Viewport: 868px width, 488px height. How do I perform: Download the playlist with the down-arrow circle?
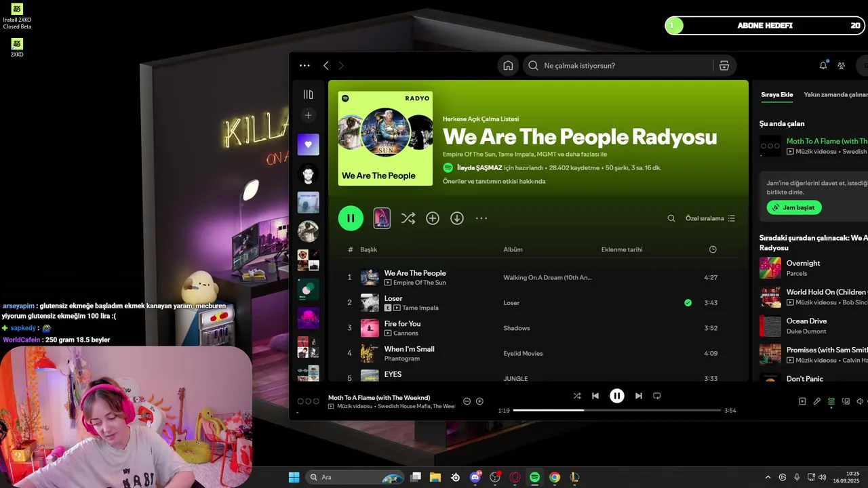(457, 218)
